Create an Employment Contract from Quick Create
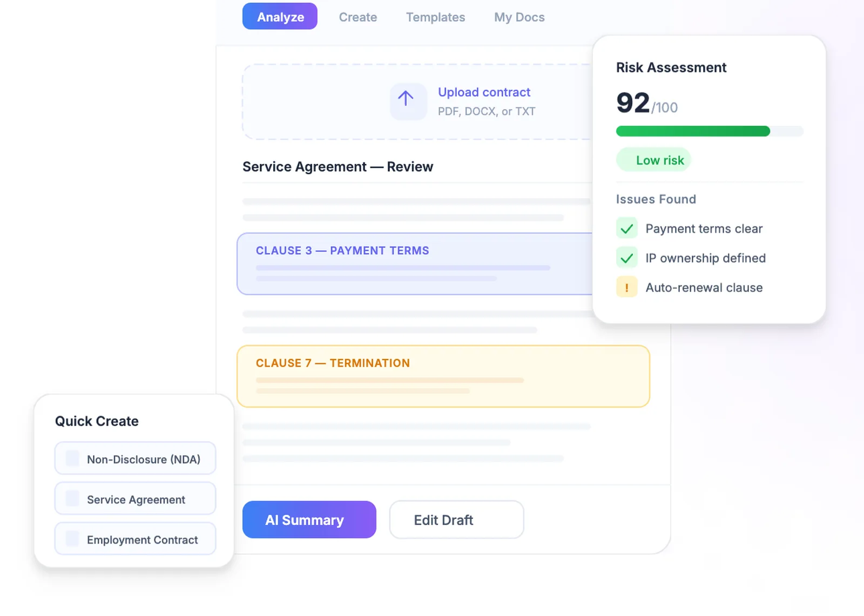 pyautogui.click(x=135, y=539)
